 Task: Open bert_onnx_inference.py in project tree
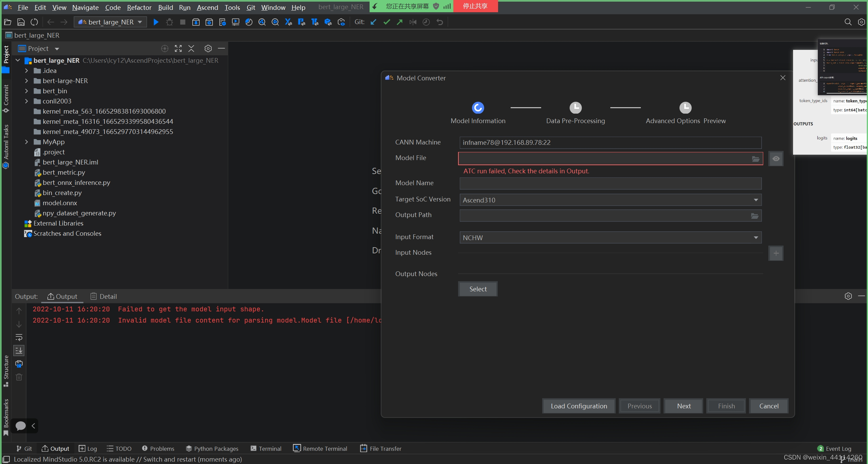click(x=76, y=183)
